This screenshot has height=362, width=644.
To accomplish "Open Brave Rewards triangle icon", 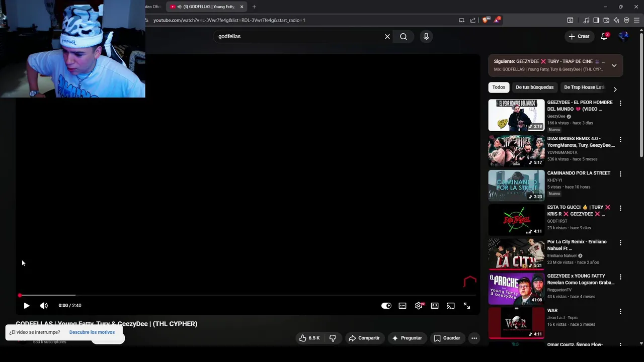I will coord(497,20).
